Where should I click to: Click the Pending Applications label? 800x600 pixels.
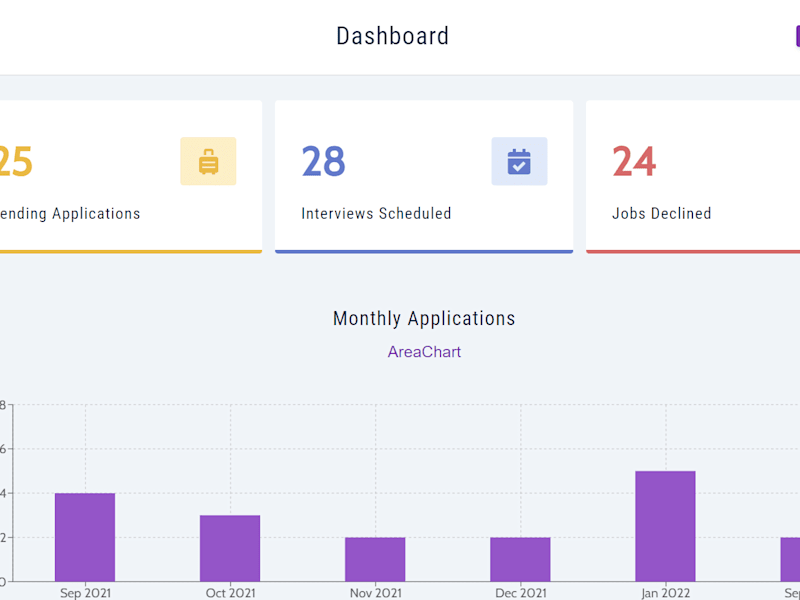point(70,213)
